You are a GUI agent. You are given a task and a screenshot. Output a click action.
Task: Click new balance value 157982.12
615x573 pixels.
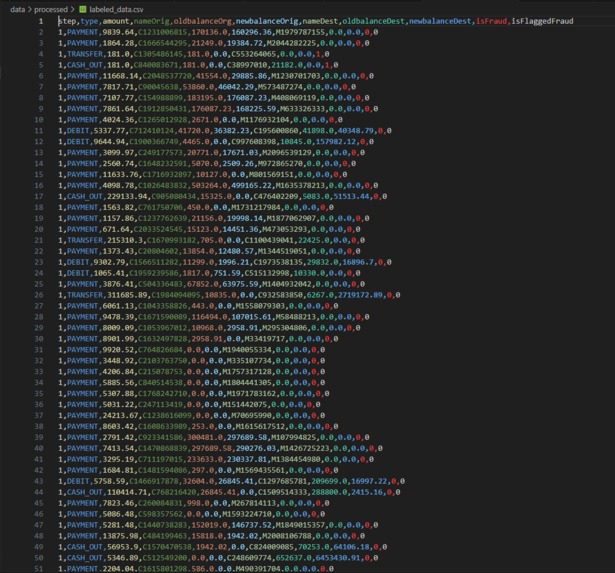(336, 142)
